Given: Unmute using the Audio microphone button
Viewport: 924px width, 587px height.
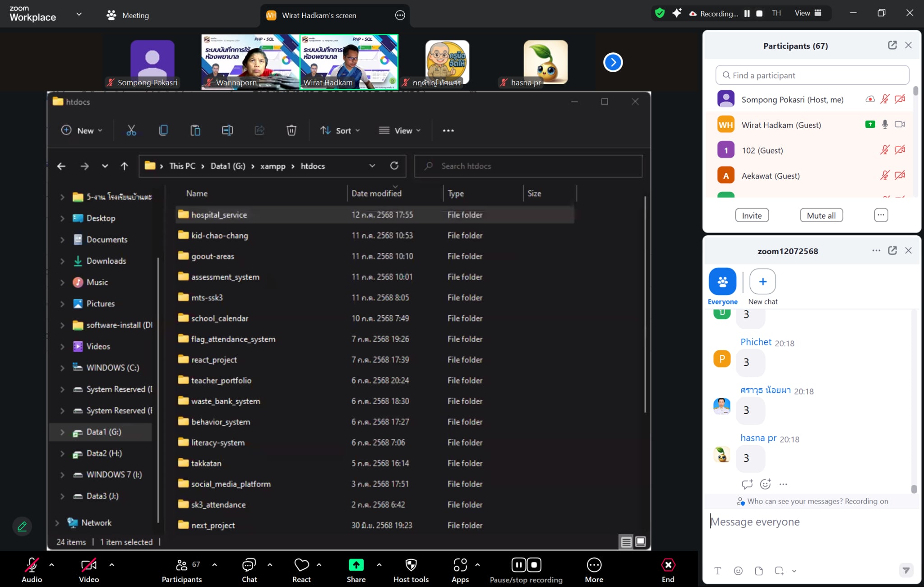Looking at the screenshot, I should pyautogui.click(x=32, y=565).
